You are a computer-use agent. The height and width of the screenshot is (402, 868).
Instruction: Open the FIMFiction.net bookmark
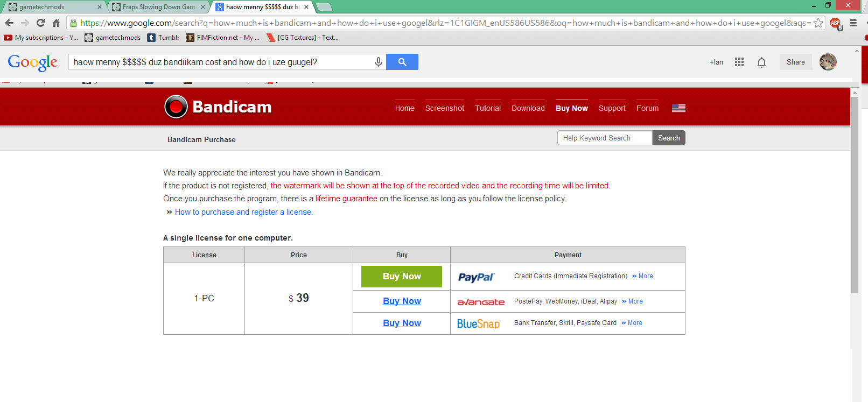pyautogui.click(x=223, y=38)
